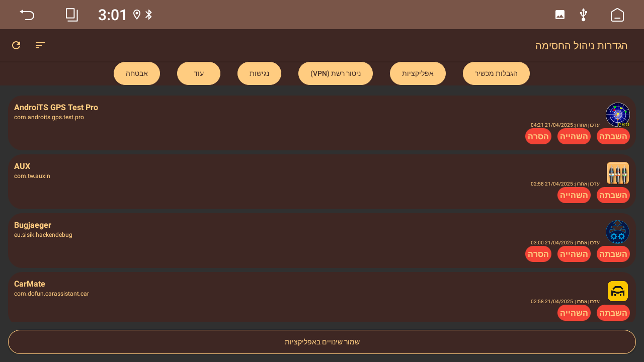Switch to the עוד tab
This screenshot has height=362, width=644.
coord(199,73)
